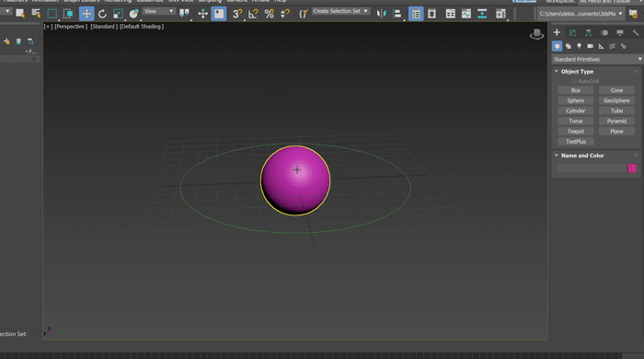Open Standard Primitives dropdown
644x359 pixels.
[x=598, y=59]
